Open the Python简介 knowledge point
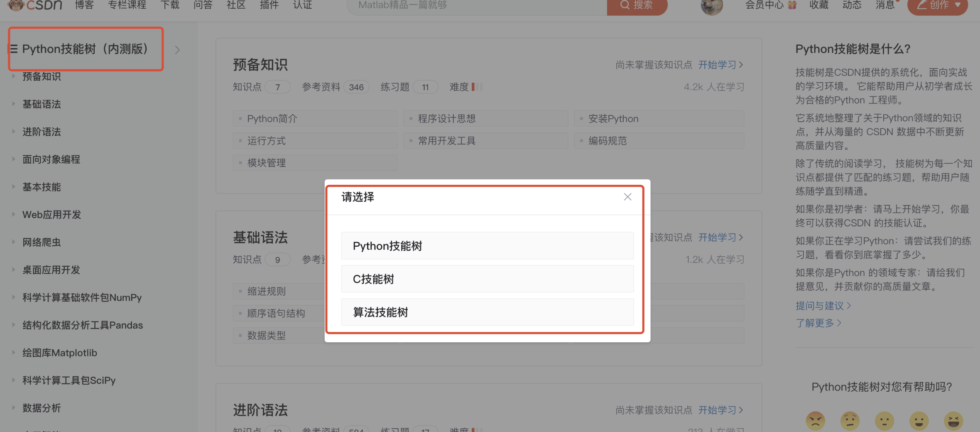 (315, 119)
